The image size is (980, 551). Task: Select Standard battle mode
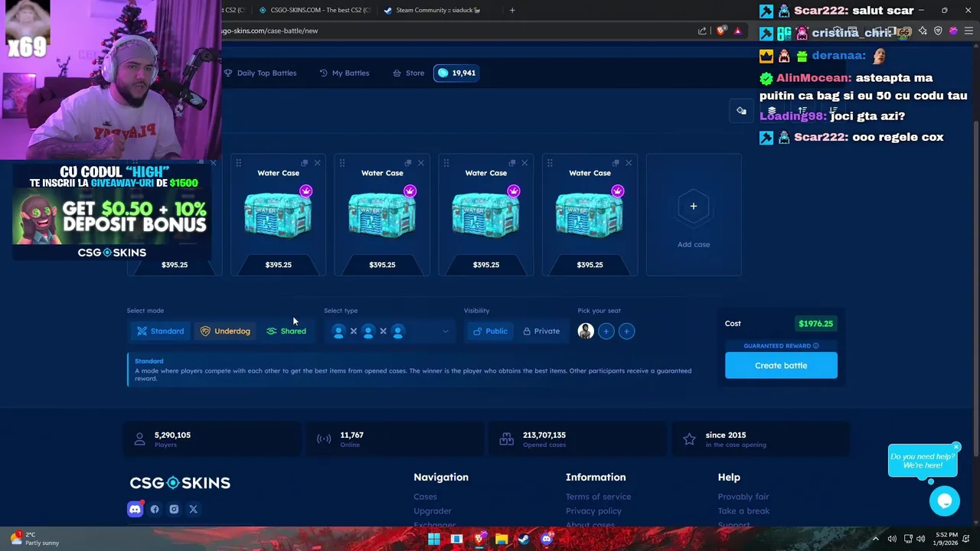(x=160, y=331)
